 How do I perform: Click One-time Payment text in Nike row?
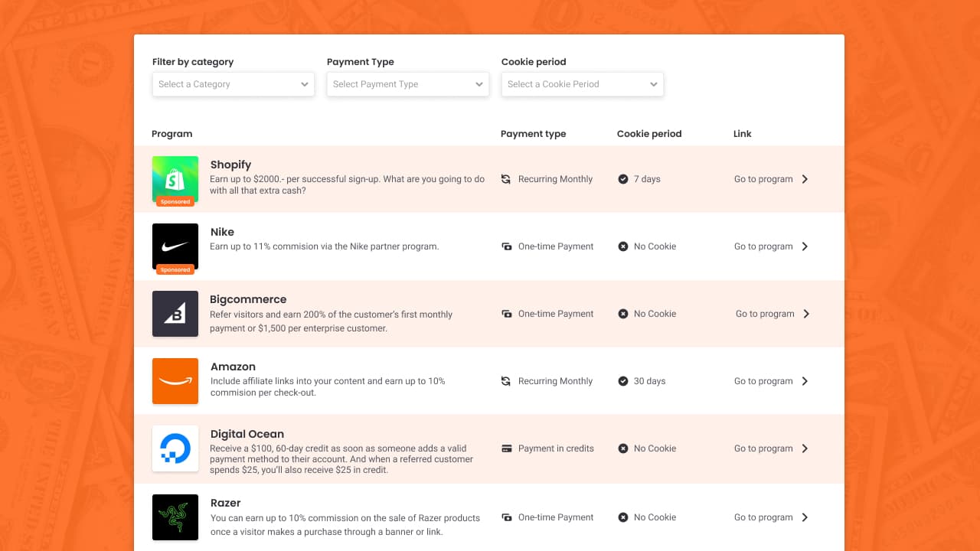556,246
